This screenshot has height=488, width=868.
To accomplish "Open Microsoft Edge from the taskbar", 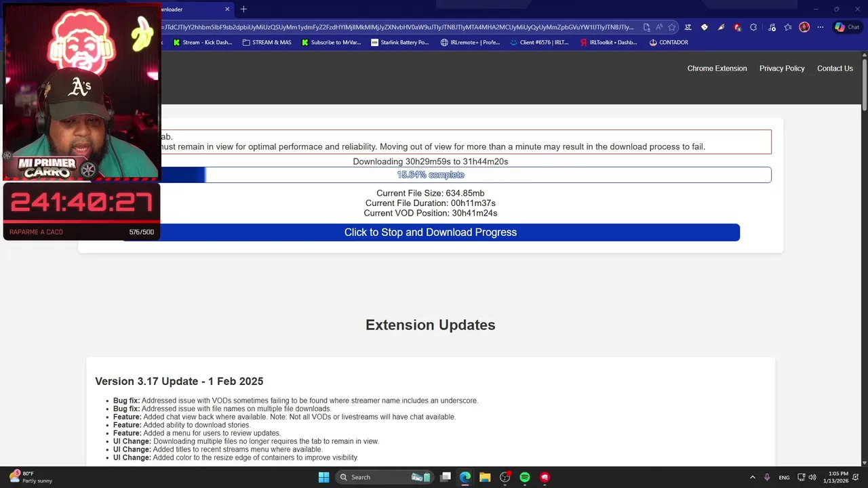I will pos(465,477).
